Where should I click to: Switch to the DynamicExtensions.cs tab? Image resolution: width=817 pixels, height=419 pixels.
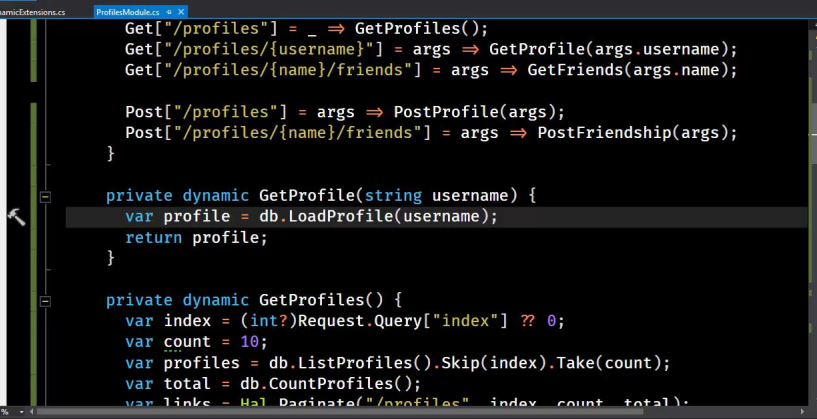coord(32,12)
